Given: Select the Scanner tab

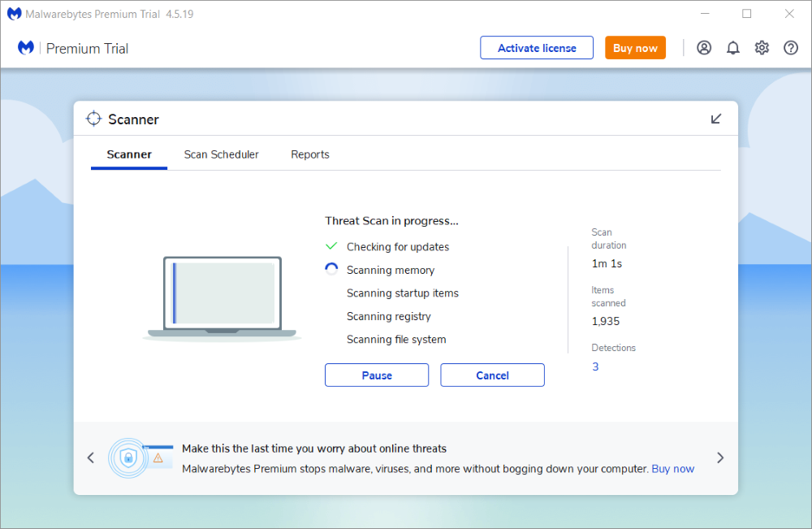Looking at the screenshot, I should (x=129, y=154).
